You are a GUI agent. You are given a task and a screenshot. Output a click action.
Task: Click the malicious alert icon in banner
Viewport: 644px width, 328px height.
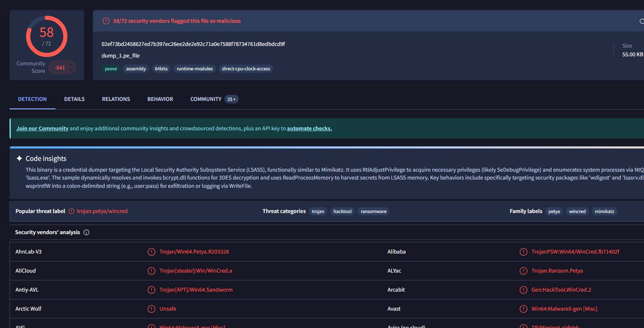pyautogui.click(x=106, y=21)
